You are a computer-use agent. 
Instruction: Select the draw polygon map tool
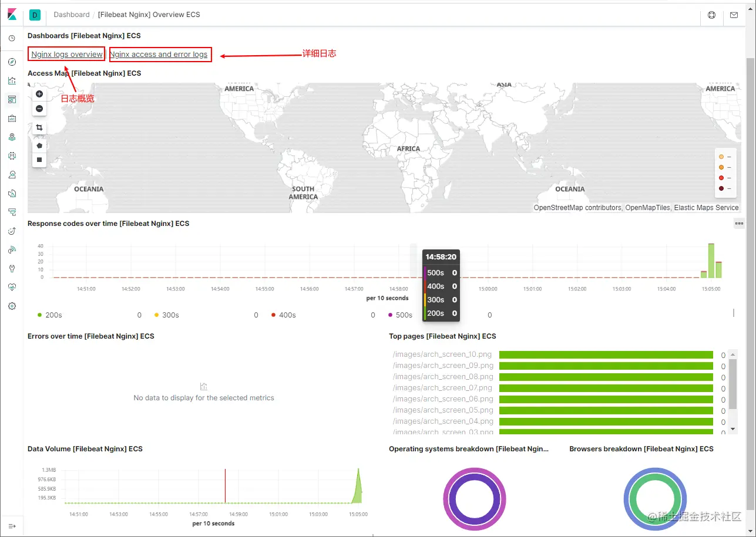pyautogui.click(x=39, y=145)
